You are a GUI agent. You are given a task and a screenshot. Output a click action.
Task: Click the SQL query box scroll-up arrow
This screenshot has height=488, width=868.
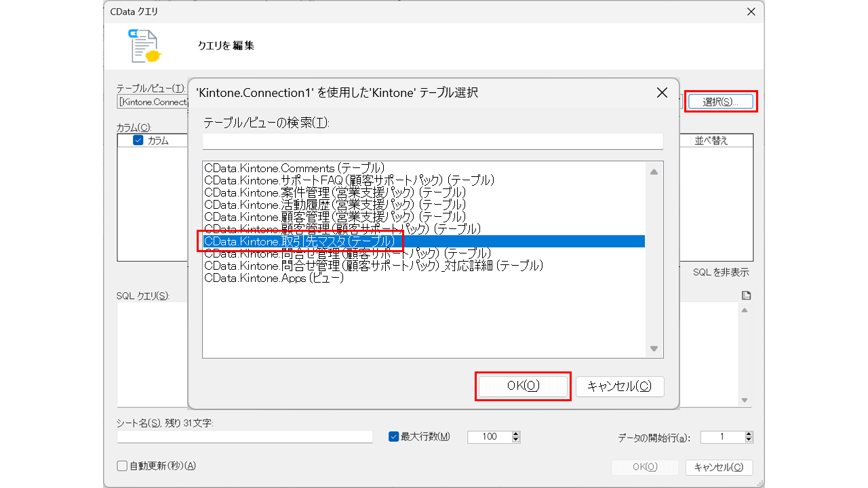click(x=745, y=310)
